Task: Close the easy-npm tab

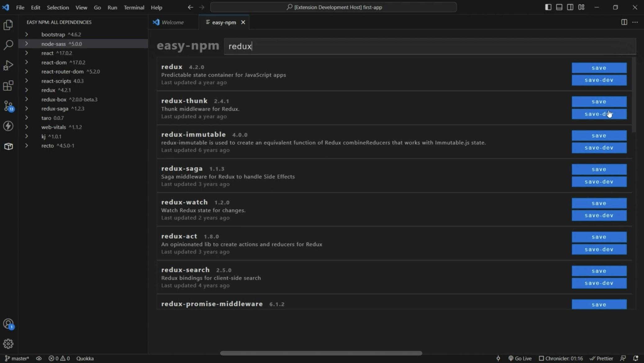Action: click(x=243, y=22)
